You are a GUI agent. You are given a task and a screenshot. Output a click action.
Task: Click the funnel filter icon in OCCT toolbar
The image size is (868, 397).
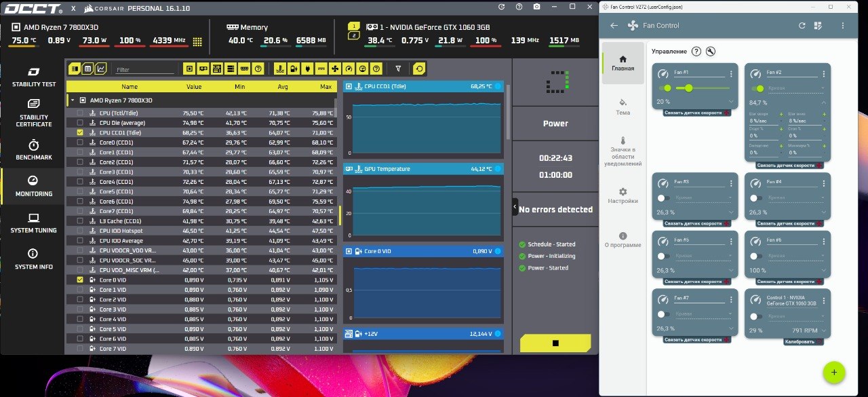pos(398,69)
